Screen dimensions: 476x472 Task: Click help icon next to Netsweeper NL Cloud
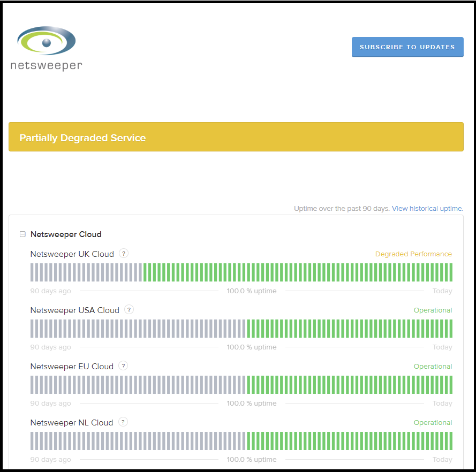click(x=123, y=422)
